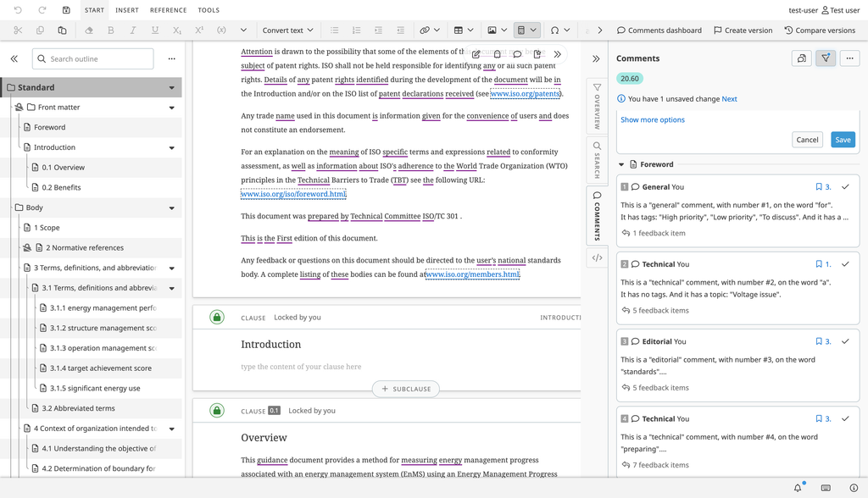Mark comment 1 General as resolved
Viewport: 868px width, 498px height.
point(845,187)
